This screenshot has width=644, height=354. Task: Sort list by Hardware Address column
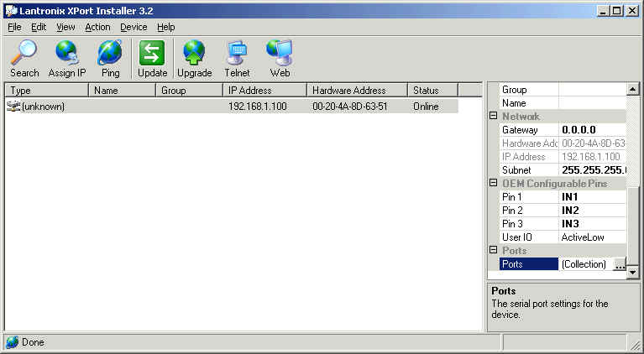point(358,91)
